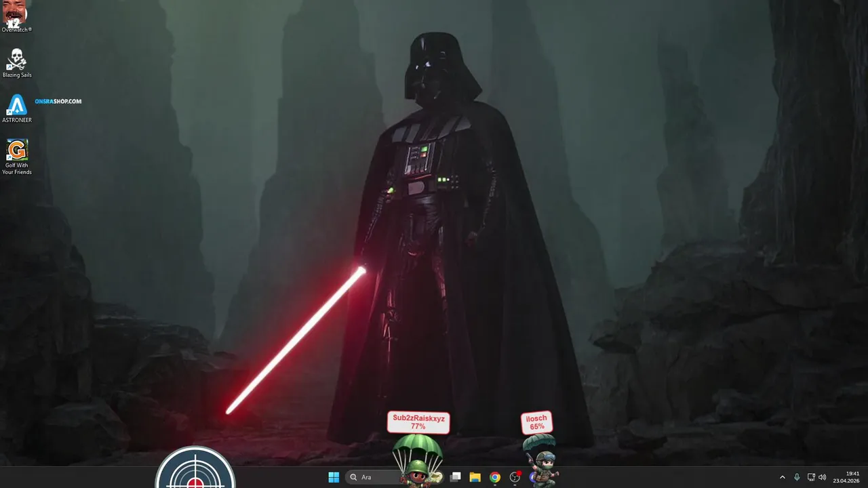The height and width of the screenshot is (488, 868).
Task: Click the green parachute under Sub2zRaiskxyz
Action: point(418,446)
